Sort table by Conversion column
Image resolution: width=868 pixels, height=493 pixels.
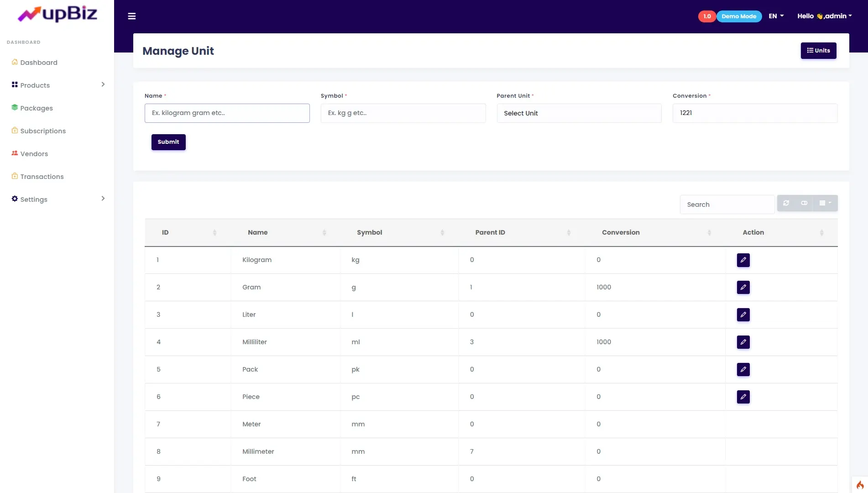(621, 232)
